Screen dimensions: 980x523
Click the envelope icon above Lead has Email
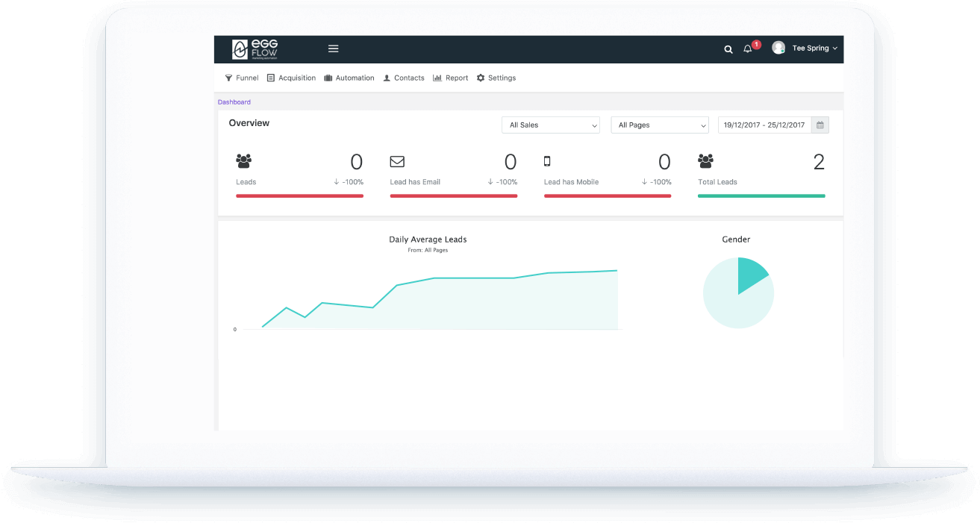coord(396,161)
